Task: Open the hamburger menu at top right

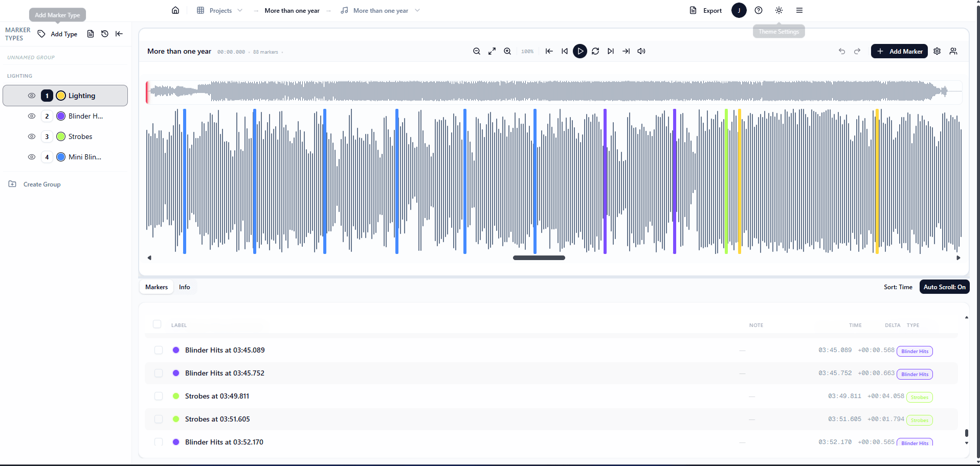Action: pos(799,10)
